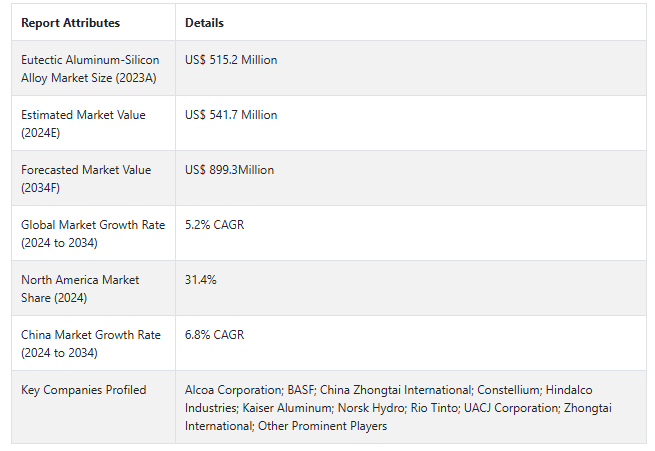
Task: Click the Report Attributes column header
Action: click(70, 23)
